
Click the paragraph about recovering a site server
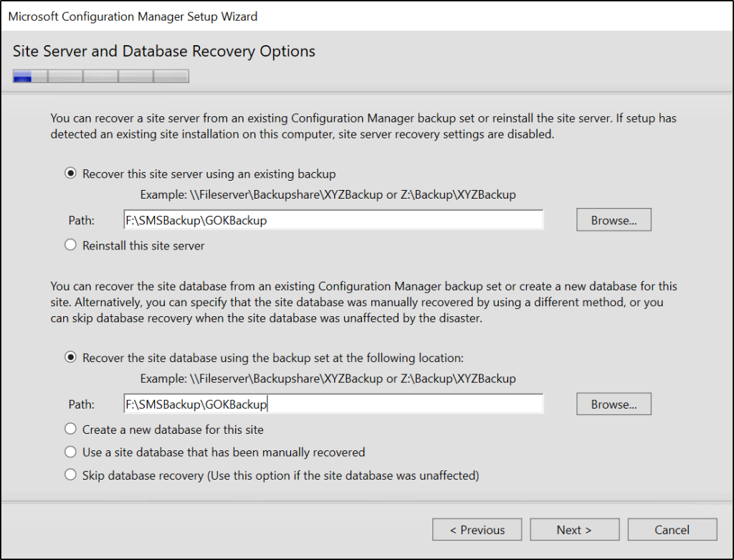(363, 126)
